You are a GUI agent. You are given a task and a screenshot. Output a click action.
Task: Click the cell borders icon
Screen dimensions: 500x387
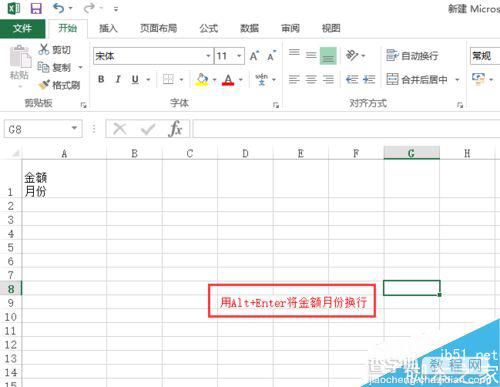click(x=168, y=79)
